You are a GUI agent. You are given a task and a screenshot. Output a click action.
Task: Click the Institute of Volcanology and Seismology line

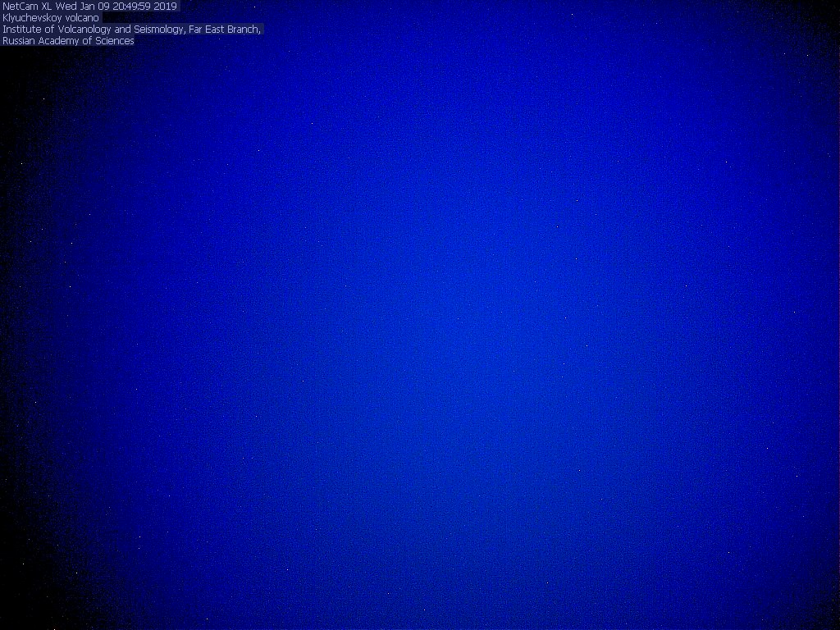click(x=132, y=30)
